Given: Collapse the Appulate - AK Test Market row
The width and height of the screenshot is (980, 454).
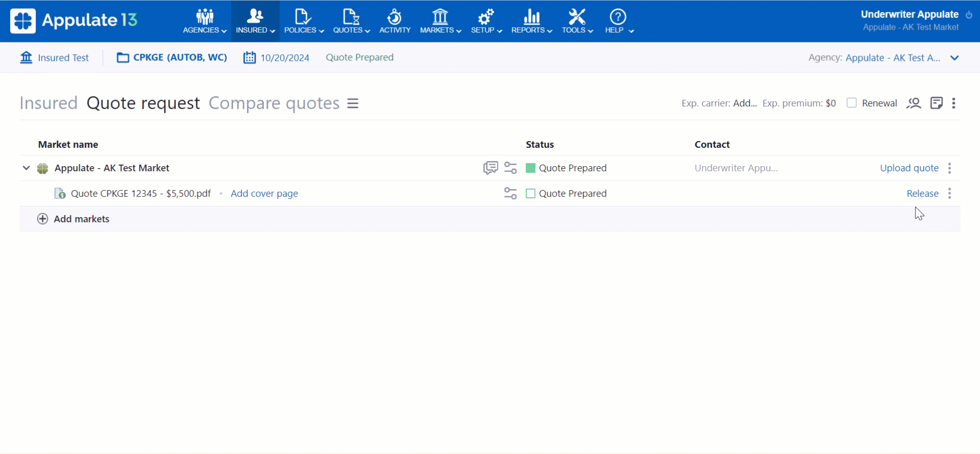Looking at the screenshot, I should tap(26, 168).
